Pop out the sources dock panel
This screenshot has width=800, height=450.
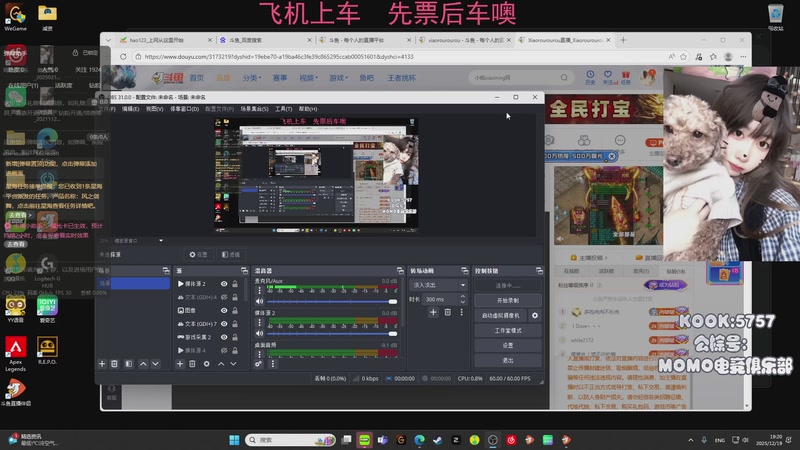pos(244,270)
